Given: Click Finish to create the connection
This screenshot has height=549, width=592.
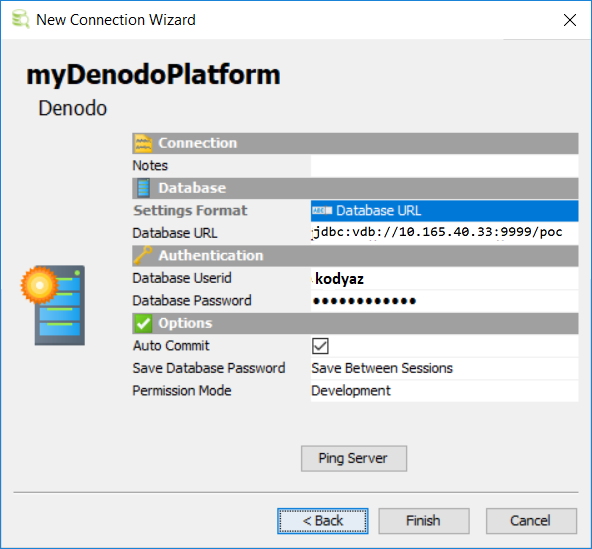Looking at the screenshot, I should (424, 521).
